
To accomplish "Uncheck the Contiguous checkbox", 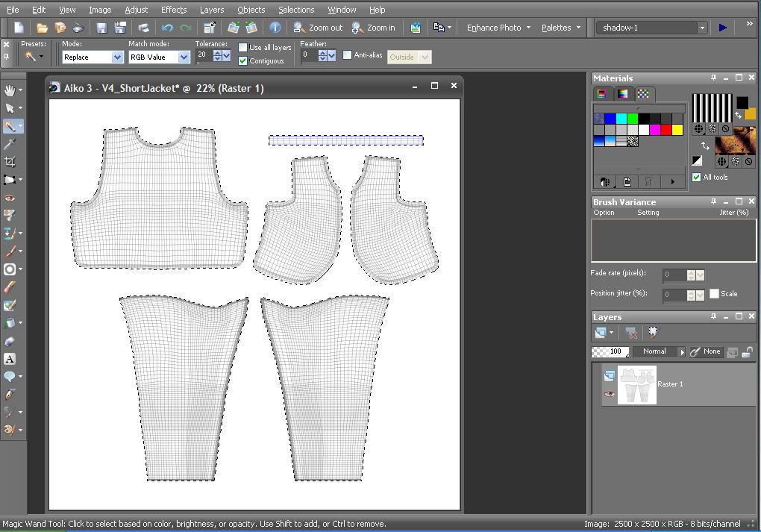I will pos(243,60).
